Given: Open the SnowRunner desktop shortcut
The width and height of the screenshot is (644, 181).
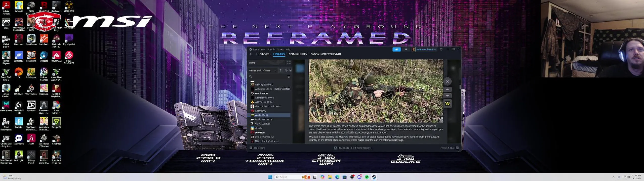Looking at the screenshot, I should click(31, 40).
